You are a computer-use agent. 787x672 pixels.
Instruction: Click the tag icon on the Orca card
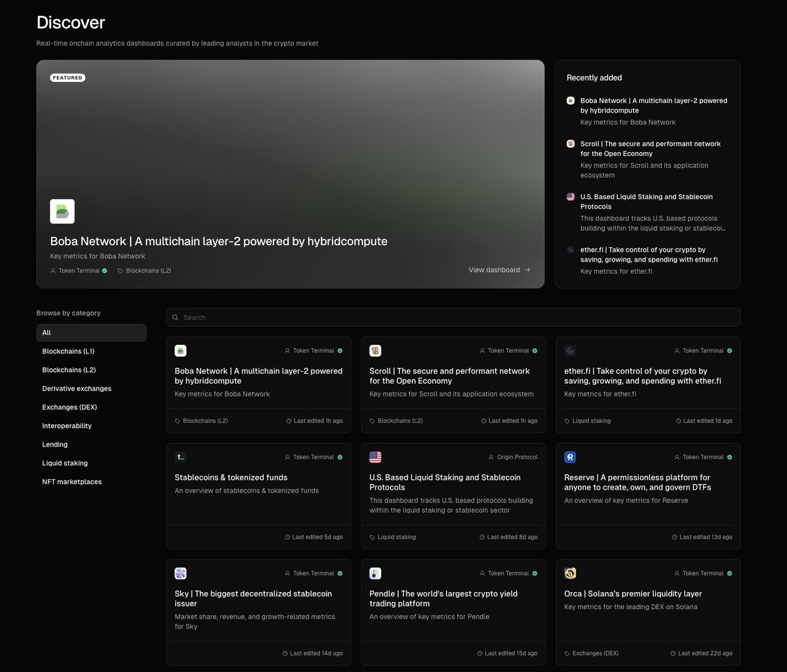point(567,654)
